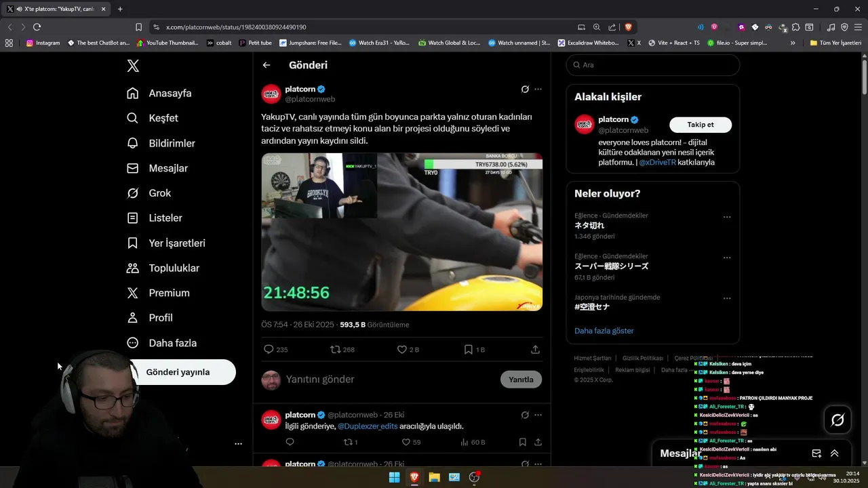Click floating Grok button
This screenshot has height=488, width=868.
tap(837, 420)
